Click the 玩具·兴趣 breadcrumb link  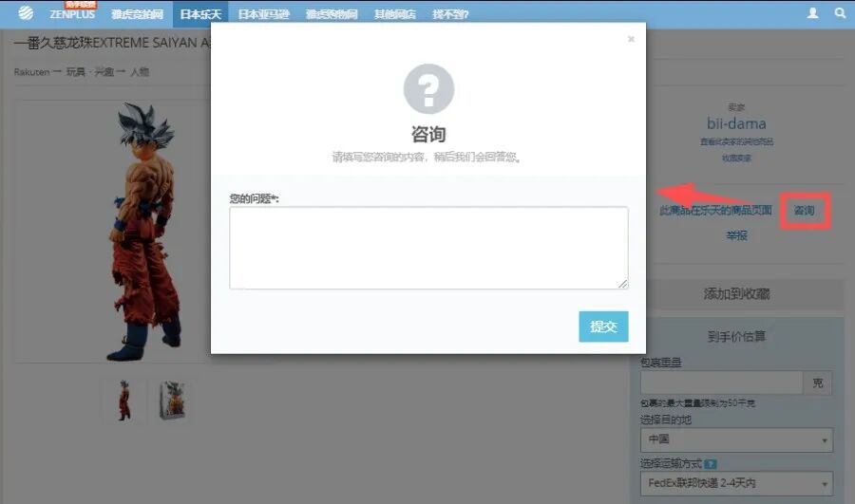tap(91, 72)
